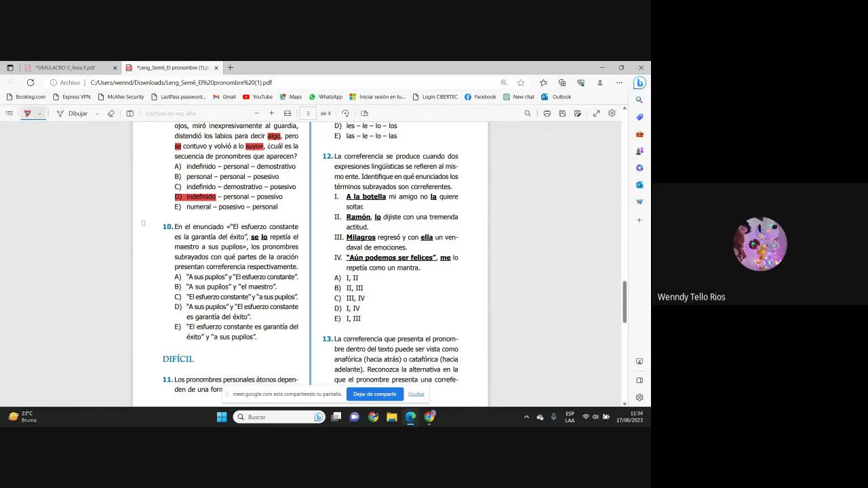Enter full screen PDF mode
868x488 pixels.
596,113
